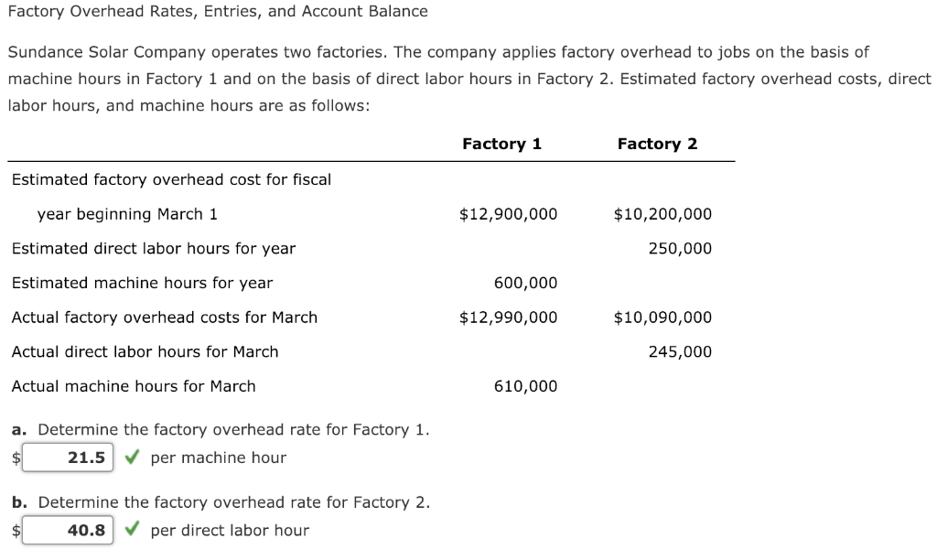Click the 'Actual machine hours for March' row label

click(x=134, y=386)
